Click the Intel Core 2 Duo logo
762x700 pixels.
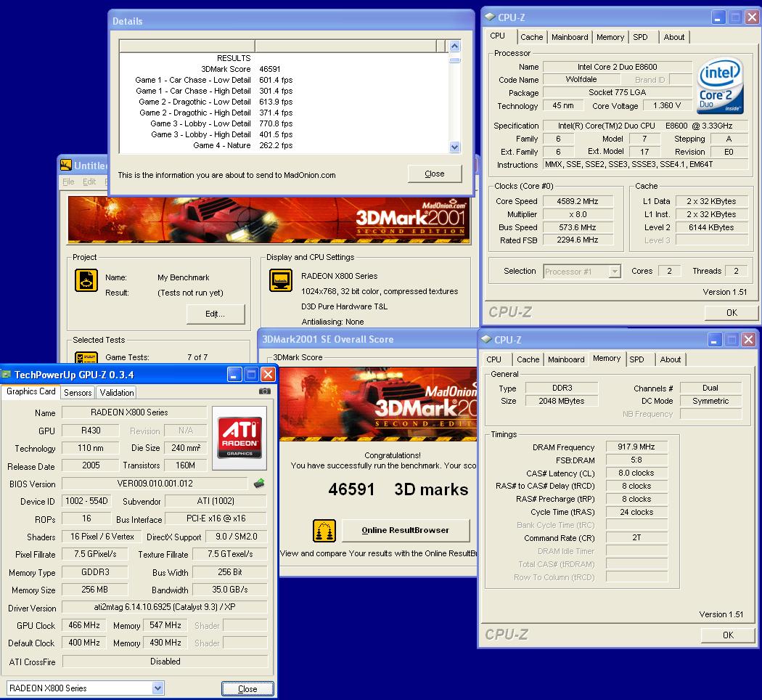click(x=721, y=86)
